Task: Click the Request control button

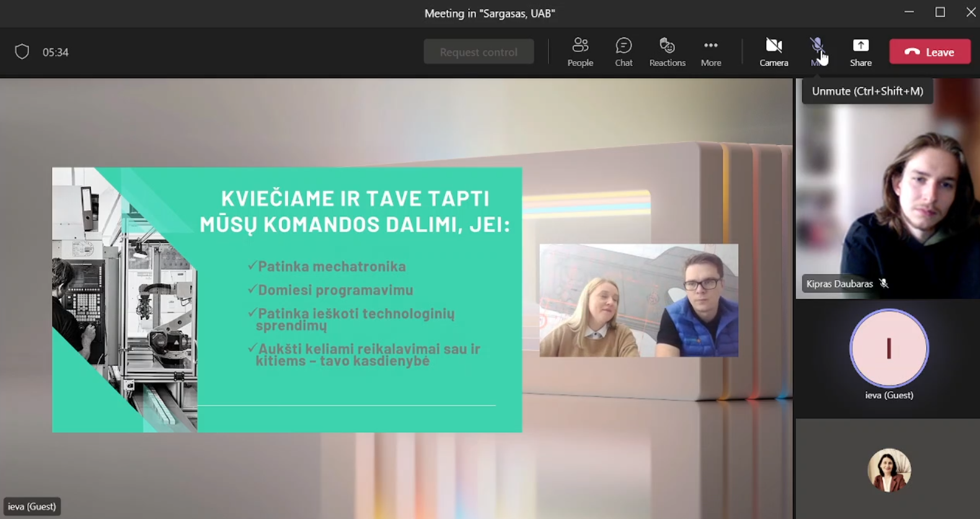Action: (x=479, y=52)
